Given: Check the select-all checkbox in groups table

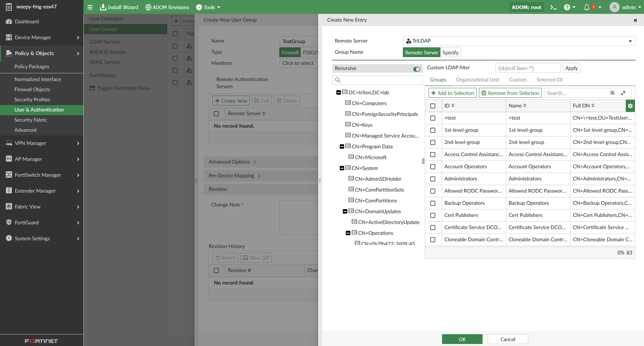Looking at the screenshot, I should pyautogui.click(x=433, y=106).
